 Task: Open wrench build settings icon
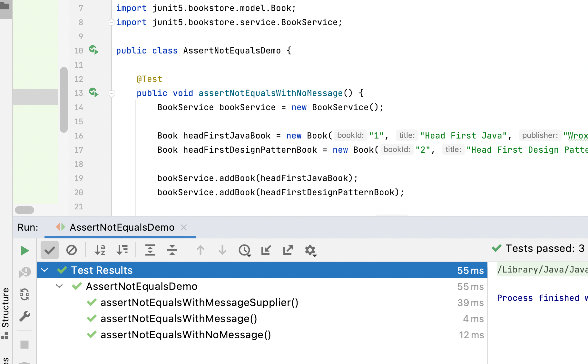point(25,316)
